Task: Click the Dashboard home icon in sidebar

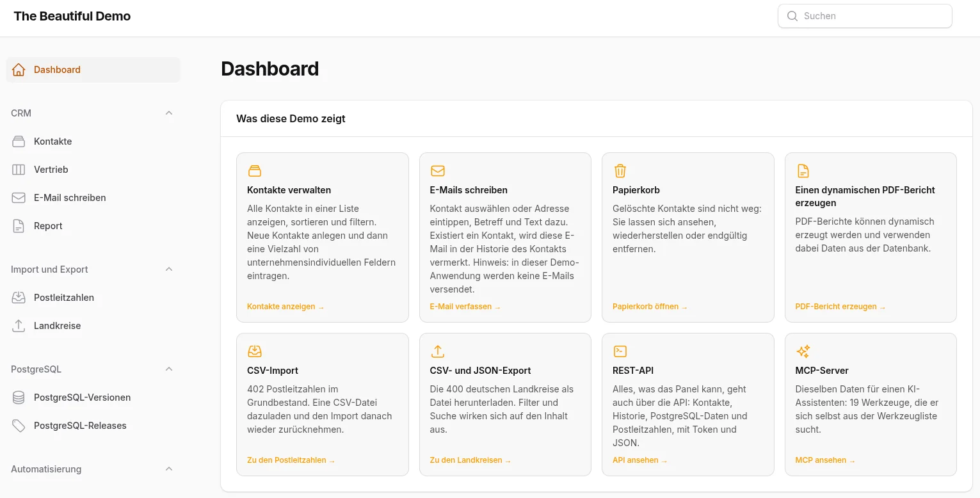Action: [19, 70]
